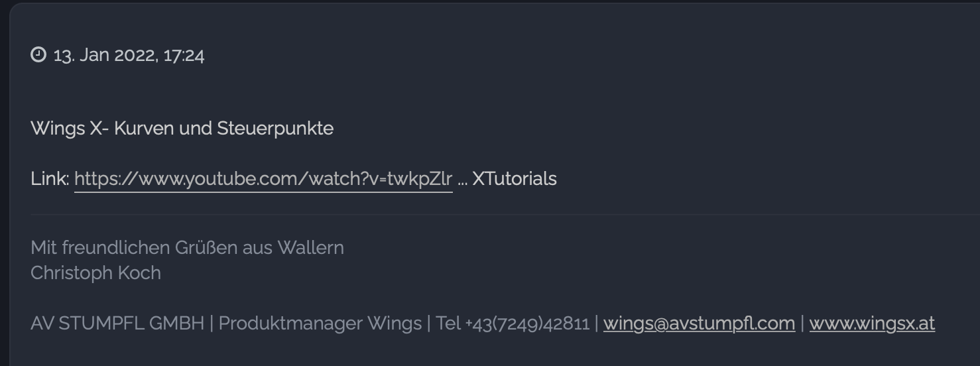Image resolution: width=980 pixels, height=366 pixels.
Task: Click the 17:24 time in the timestamp
Action: coord(184,55)
